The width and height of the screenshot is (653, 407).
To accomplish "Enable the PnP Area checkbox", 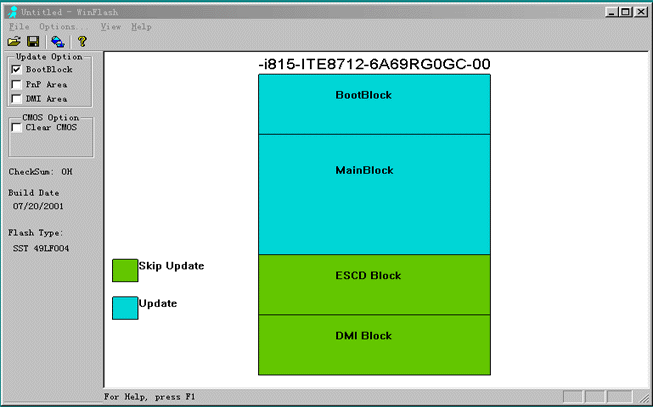I will 16,84.
